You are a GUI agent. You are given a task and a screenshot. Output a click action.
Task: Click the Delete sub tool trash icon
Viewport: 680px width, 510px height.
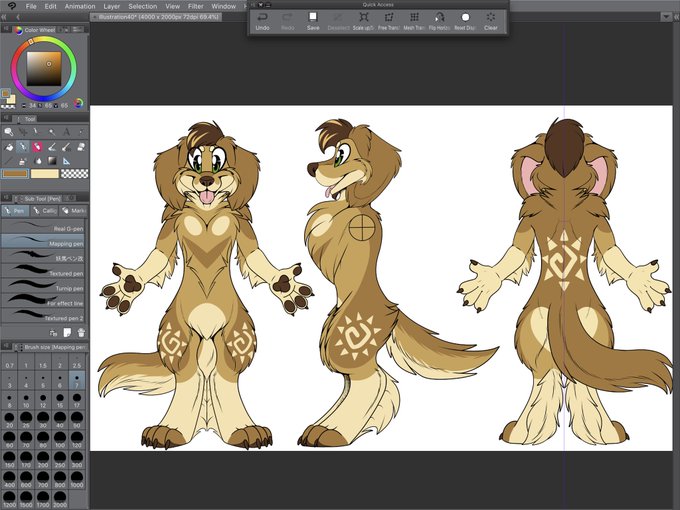click(x=81, y=333)
